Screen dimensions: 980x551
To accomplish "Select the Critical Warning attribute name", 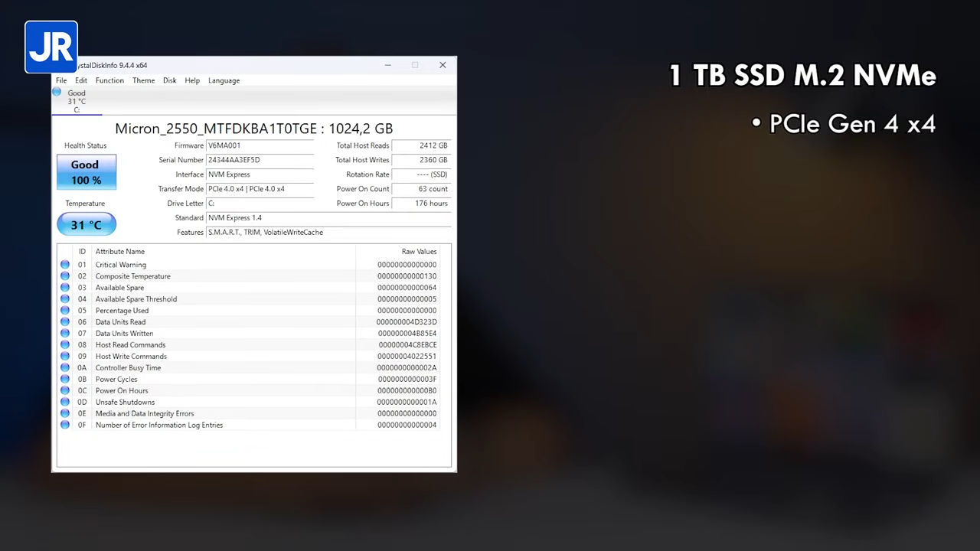I will pyautogui.click(x=121, y=265).
